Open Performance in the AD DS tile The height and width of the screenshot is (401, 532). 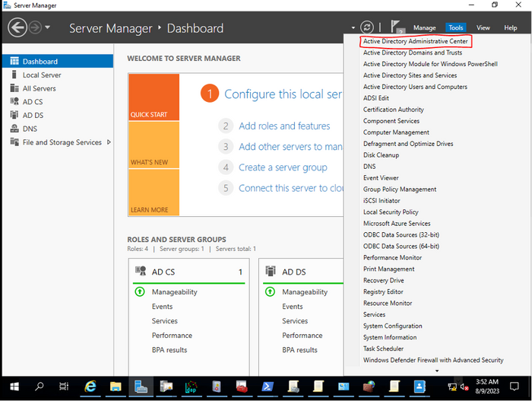click(x=302, y=336)
